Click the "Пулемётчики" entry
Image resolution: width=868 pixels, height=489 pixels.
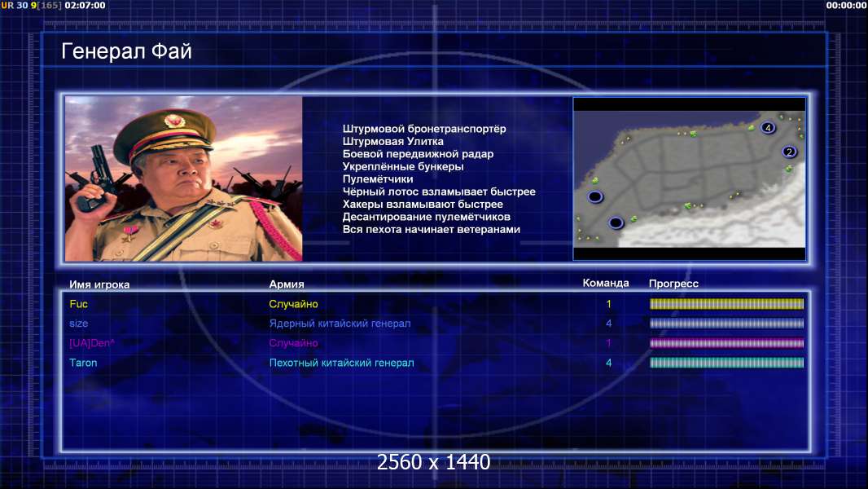click(378, 178)
